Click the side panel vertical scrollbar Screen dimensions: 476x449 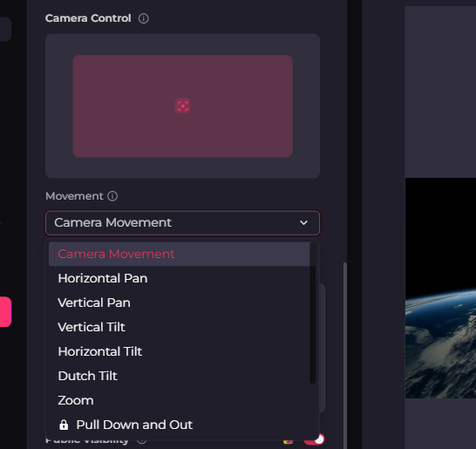[x=345, y=355]
